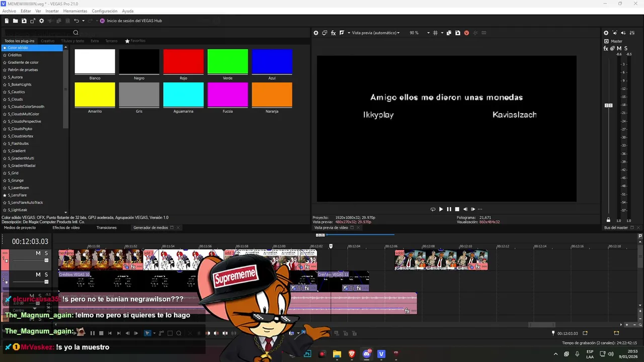The height and width of the screenshot is (362, 644).
Task: Save the project with the disk icon
Action: [24, 21]
